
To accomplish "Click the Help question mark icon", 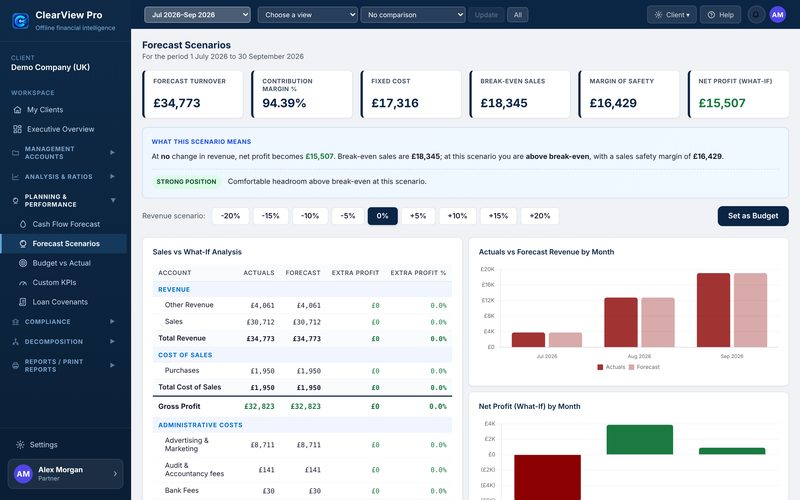I will [711, 15].
